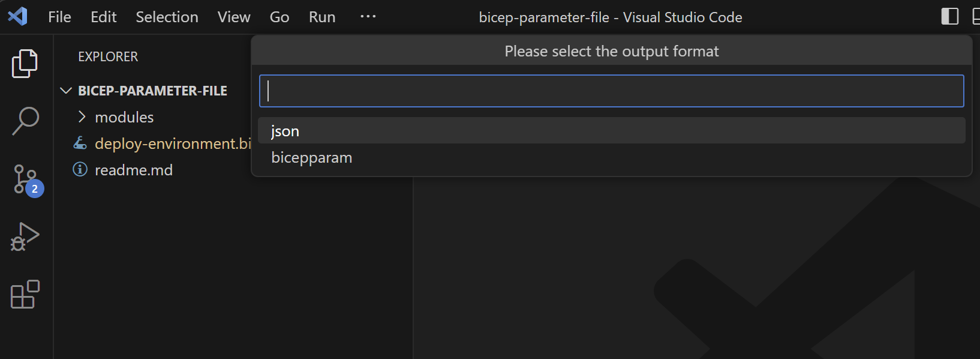Click the info icon next to readme.md
This screenshot has width=980, height=359.
(x=80, y=169)
